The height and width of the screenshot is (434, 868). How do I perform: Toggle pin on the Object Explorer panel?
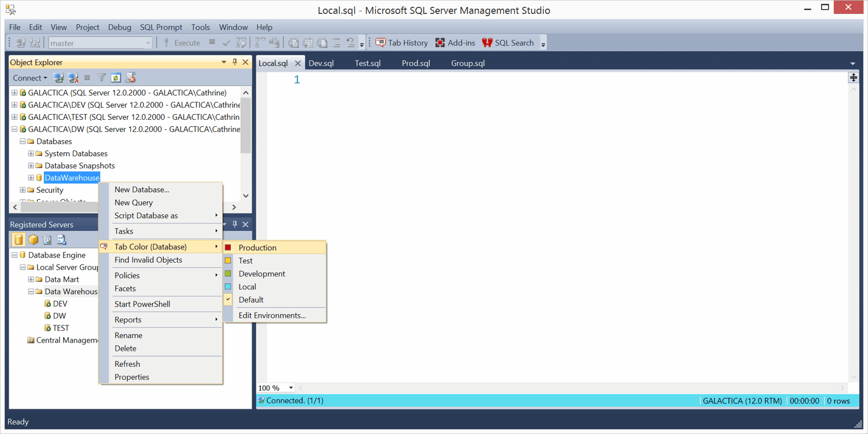[x=235, y=62]
